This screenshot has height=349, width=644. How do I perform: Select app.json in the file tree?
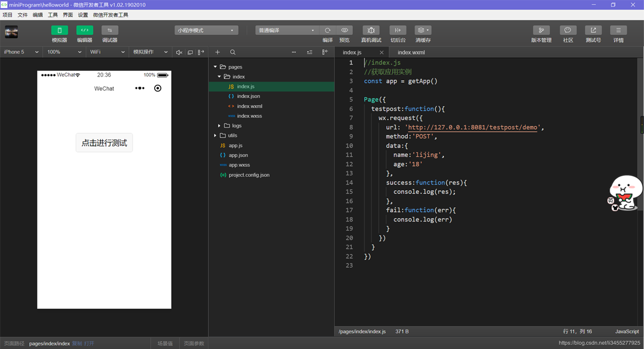(x=238, y=155)
